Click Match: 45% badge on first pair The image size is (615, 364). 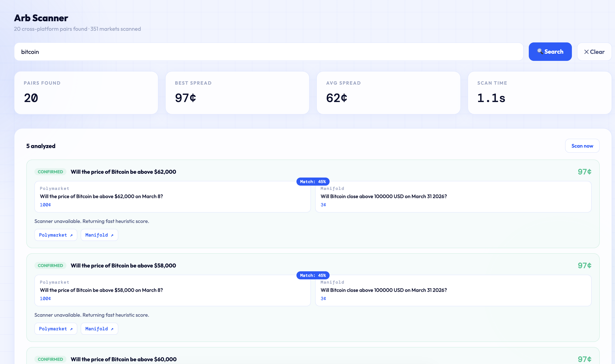[x=313, y=182]
